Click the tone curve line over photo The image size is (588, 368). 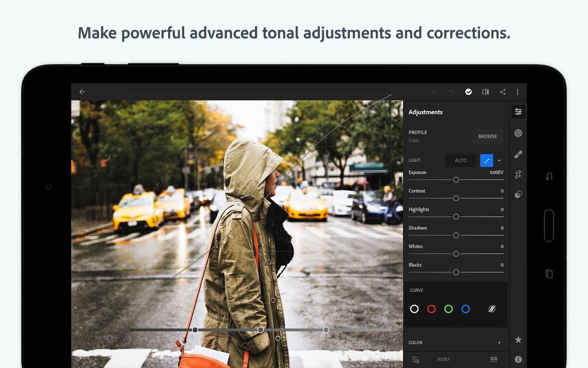point(261,199)
